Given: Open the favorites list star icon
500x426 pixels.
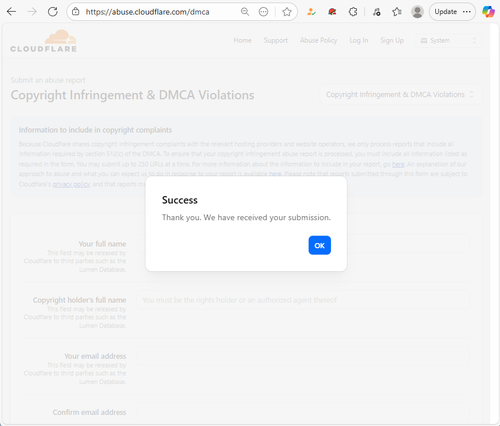Looking at the screenshot, I should tap(397, 12).
